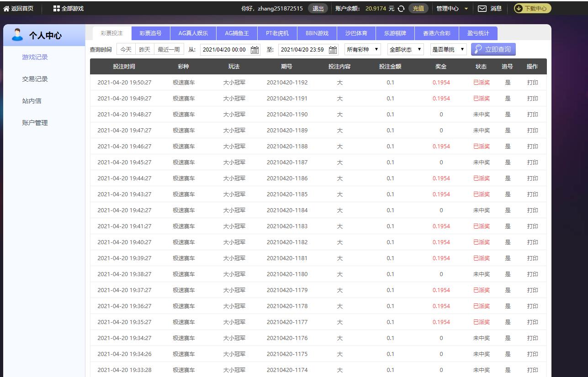Open the calendar icon for the start date
The image size is (588, 377).
[x=255, y=50]
